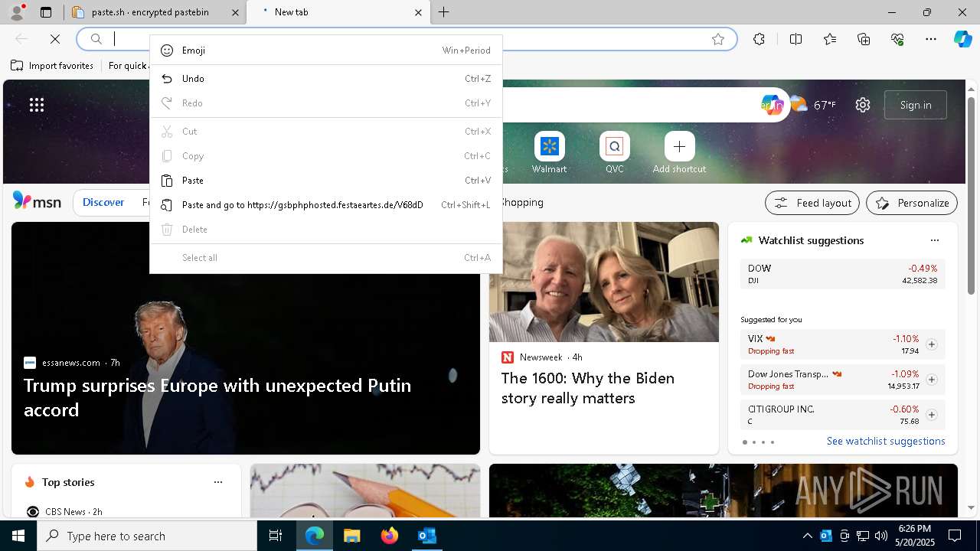Open the Windows Start menu
Screen dimensions: 980x551
[18, 536]
